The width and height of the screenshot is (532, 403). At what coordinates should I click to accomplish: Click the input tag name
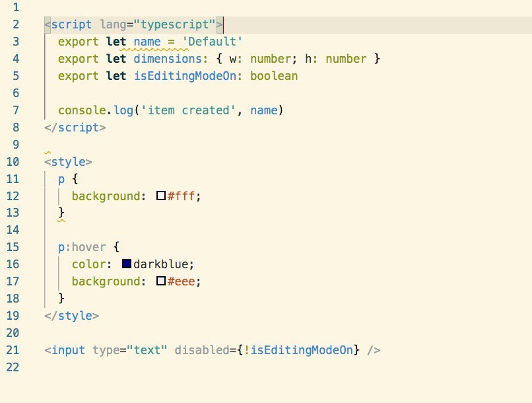68,349
